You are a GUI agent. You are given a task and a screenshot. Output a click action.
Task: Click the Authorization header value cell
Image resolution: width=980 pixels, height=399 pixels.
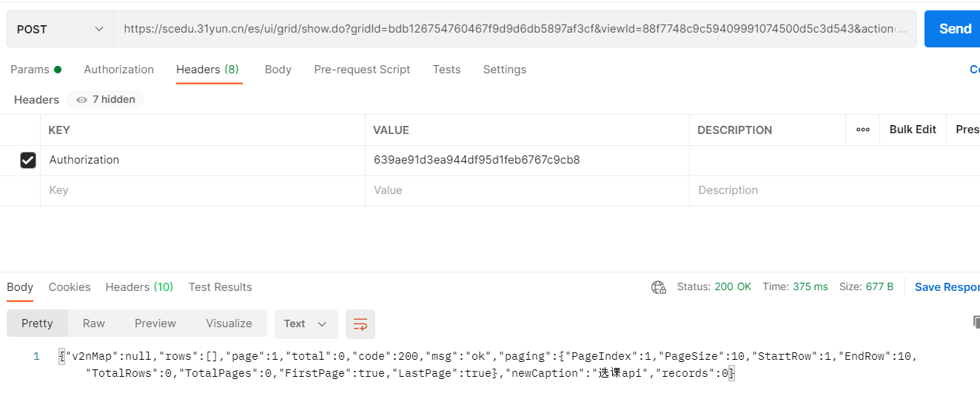527,160
